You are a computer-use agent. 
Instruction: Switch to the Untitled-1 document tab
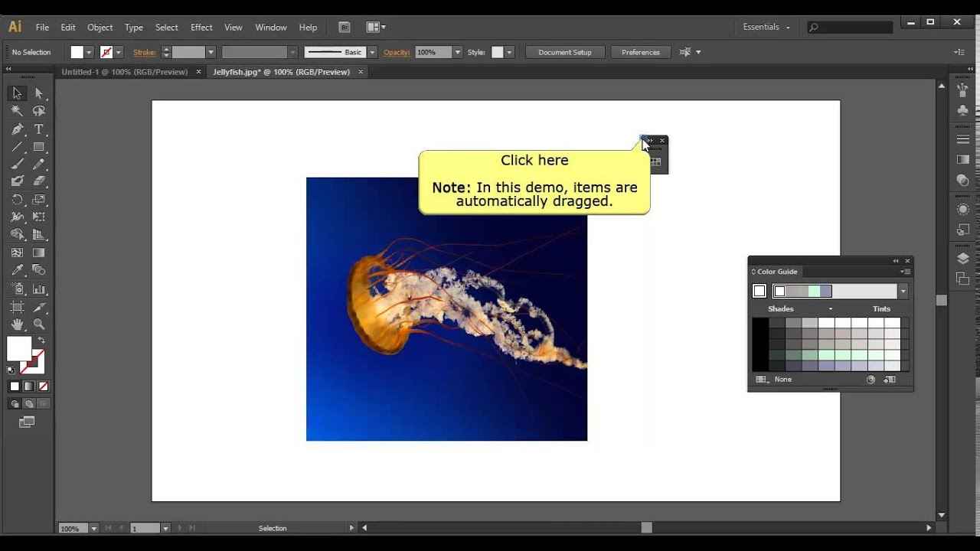125,72
